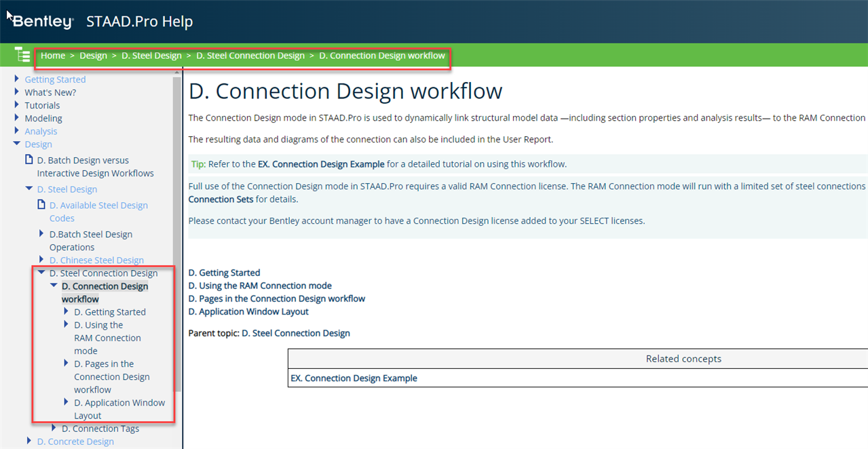Open D. Chinese Steel Design topic

[x=96, y=260]
